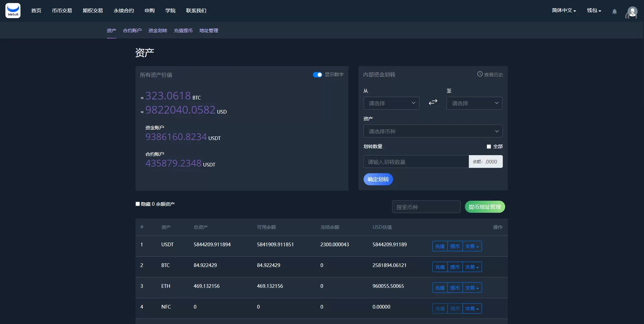Click the confirm transfer button
644x324 pixels.
pos(378,179)
